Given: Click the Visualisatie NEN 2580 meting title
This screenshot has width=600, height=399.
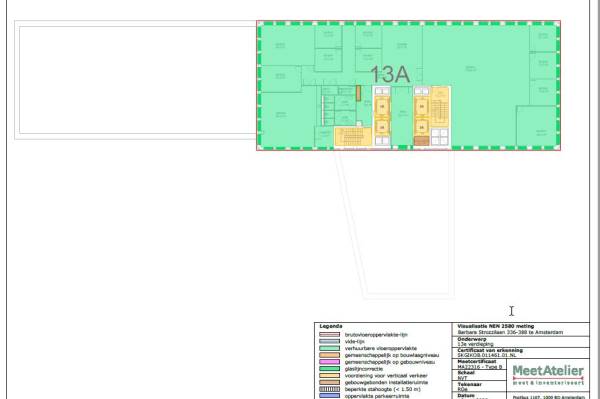Looking at the screenshot, I should coord(496,326).
